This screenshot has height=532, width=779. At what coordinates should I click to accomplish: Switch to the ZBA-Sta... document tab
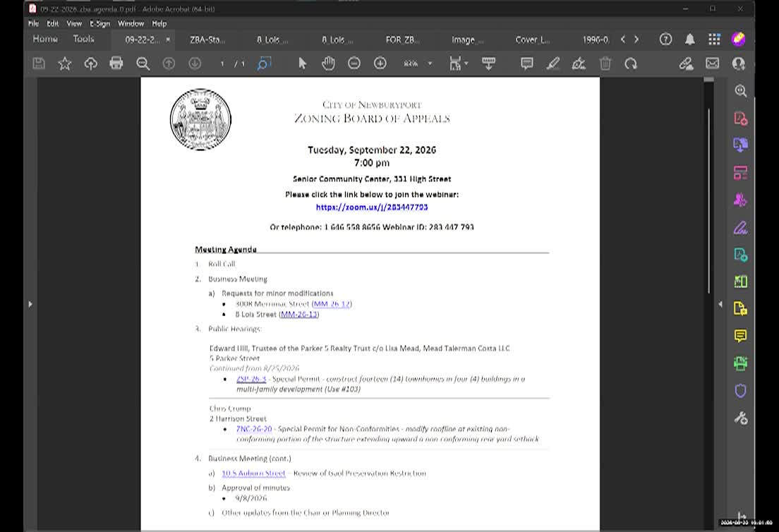point(207,40)
